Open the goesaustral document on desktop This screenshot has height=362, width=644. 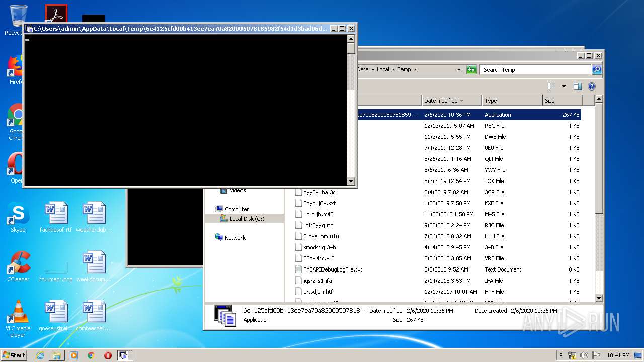[56, 316]
